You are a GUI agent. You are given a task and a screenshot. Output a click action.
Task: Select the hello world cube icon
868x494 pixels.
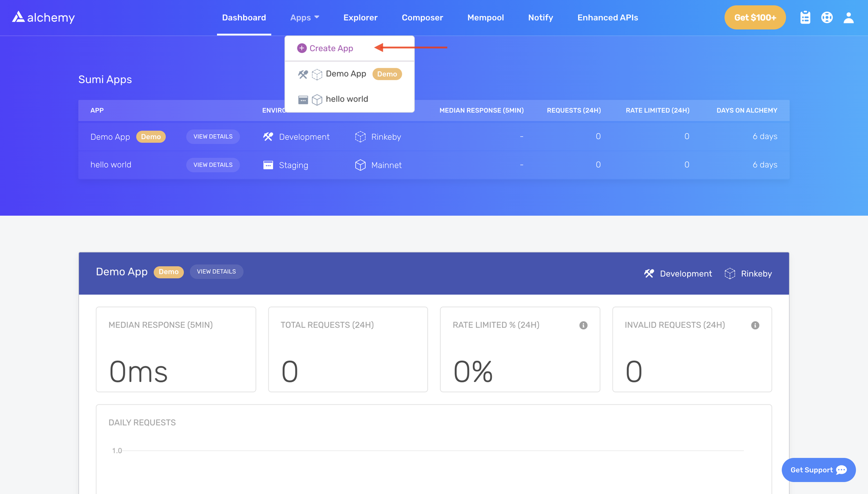coord(316,99)
